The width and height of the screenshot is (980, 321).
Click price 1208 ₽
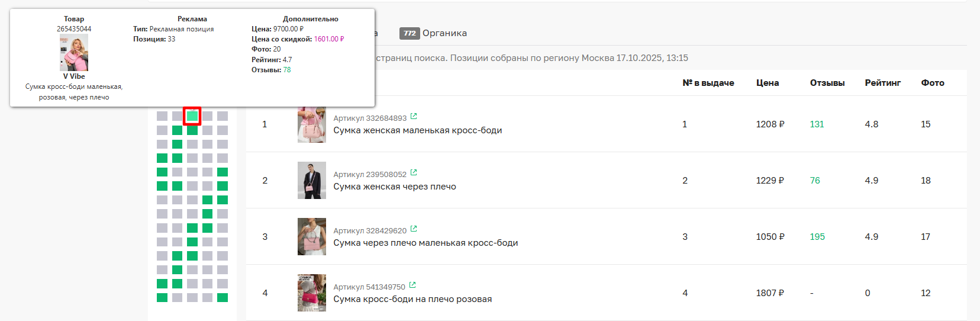[x=770, y=124]
